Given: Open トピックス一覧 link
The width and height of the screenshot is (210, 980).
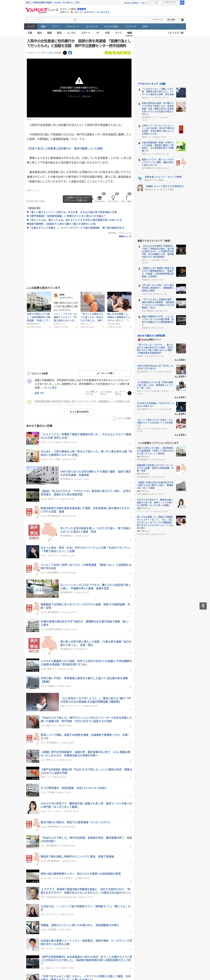Looking at the screenshot, I should tap(175, 33).
